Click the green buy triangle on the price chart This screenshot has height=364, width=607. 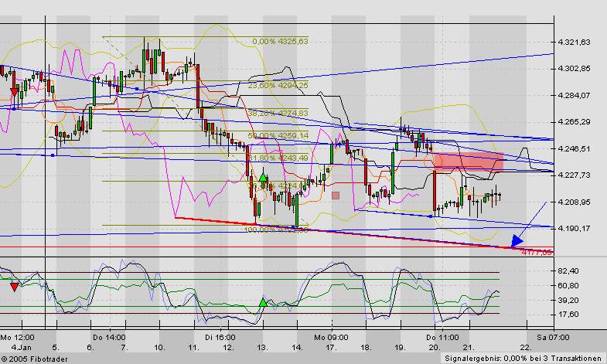point(263,178)
